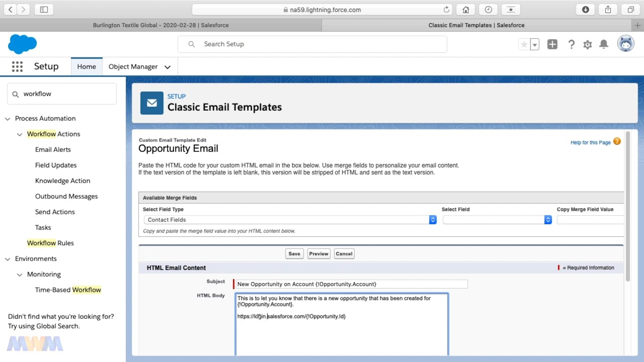Click the Salesforce cloud logo
Screen dimensions: 644x362
(23, 44)
